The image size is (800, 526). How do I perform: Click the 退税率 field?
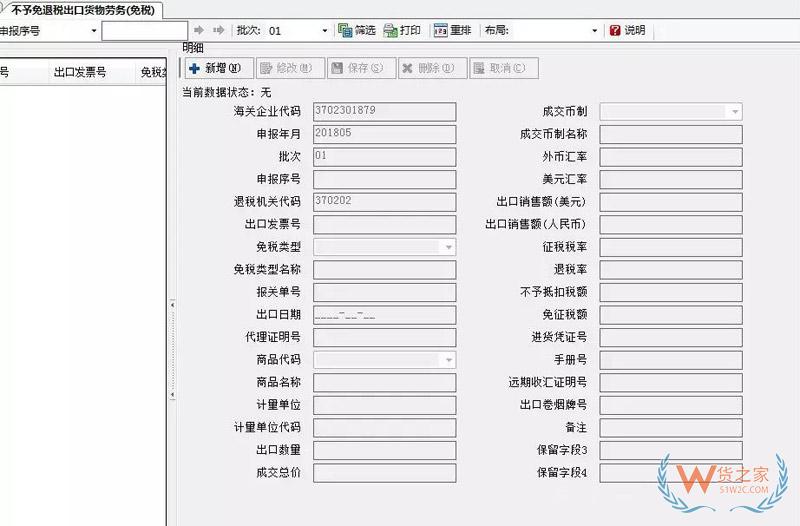point(671,270)
